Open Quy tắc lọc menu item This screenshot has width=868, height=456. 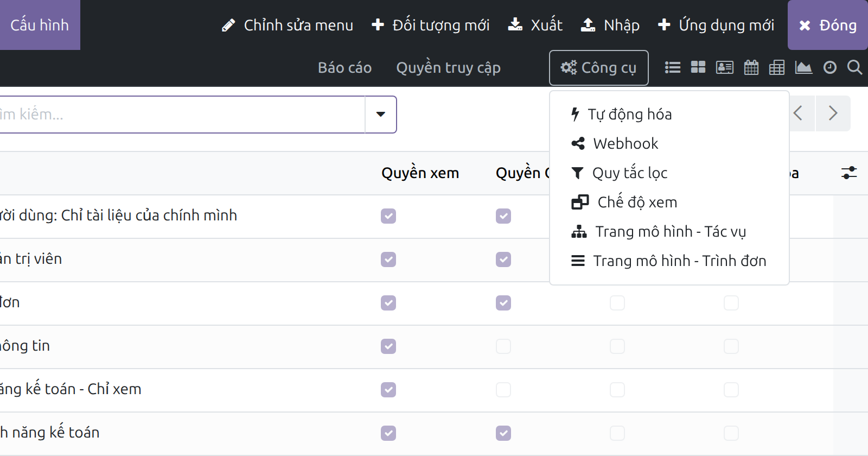pyautogui.click(x=669, y=173)
